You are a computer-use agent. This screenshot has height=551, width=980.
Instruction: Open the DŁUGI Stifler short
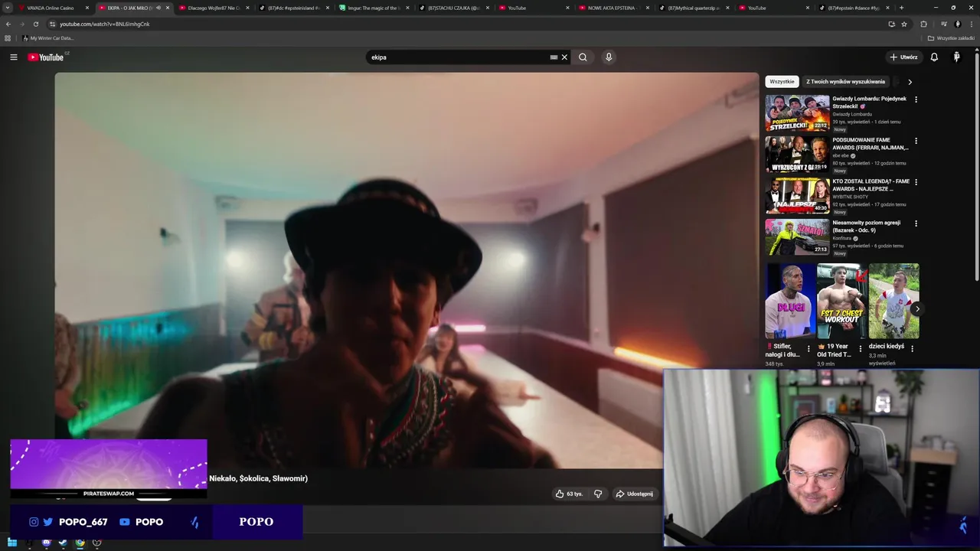tap(790, 301)
